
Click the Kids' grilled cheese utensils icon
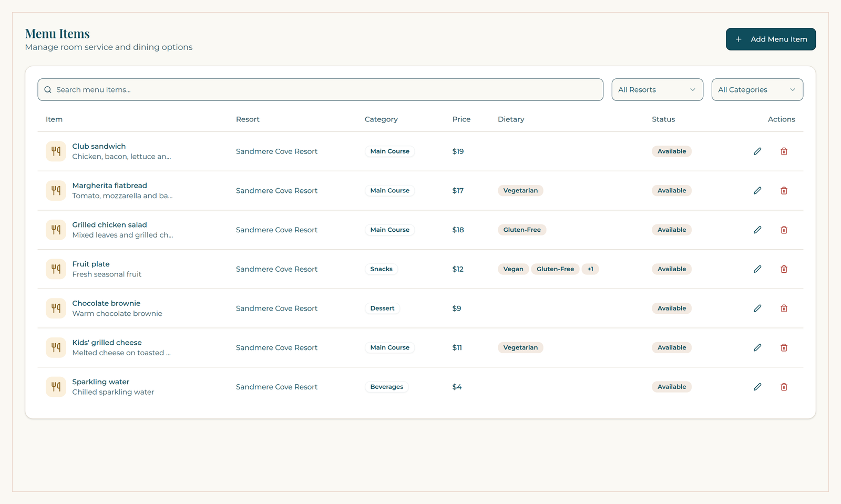pos(56,347)
